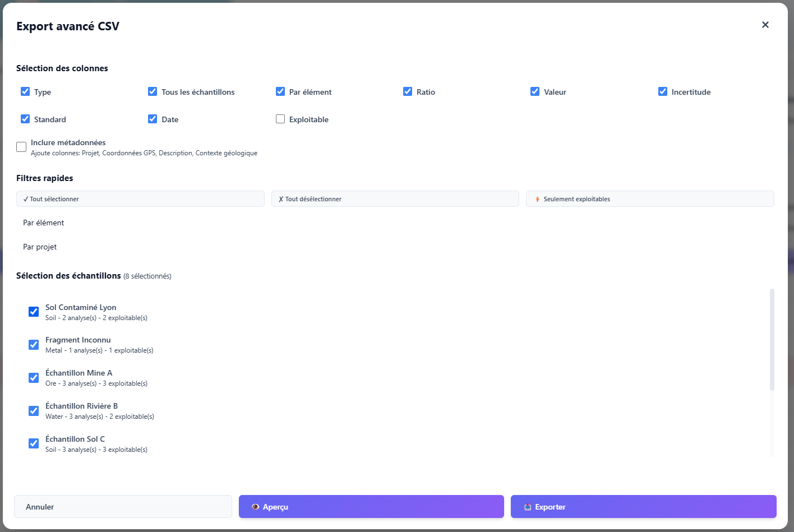Click the export icon inside the Exporter button

point(528,507)
